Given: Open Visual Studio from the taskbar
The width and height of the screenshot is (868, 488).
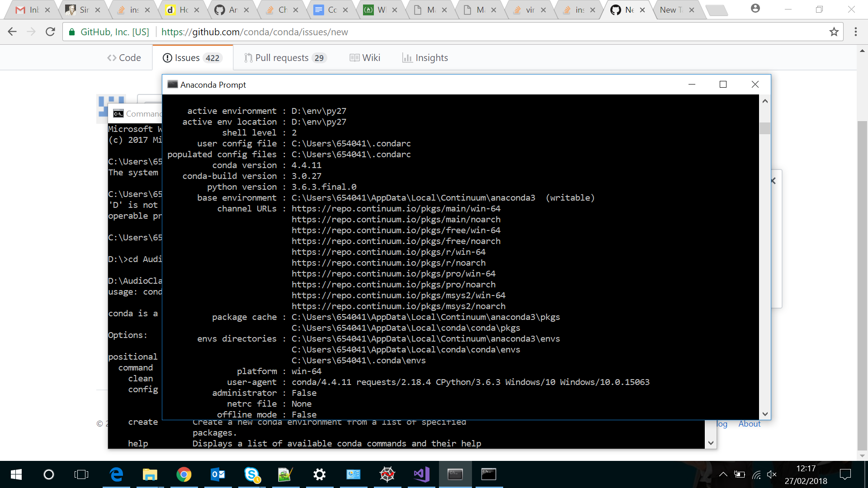Looking at the screenshot, I should (x=421, y=474).
